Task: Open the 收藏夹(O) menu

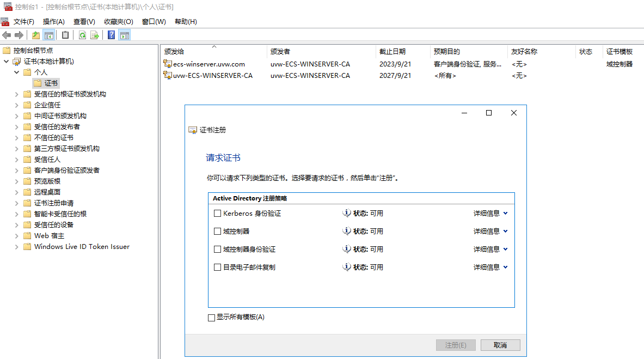Action: (118, 21)
